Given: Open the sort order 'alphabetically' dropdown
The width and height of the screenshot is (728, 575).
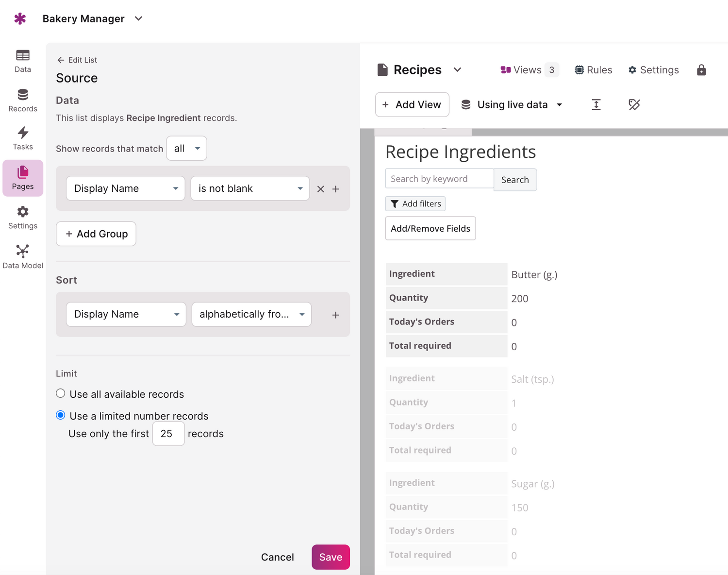Looking at the screenshot, I should click(251, 315).
